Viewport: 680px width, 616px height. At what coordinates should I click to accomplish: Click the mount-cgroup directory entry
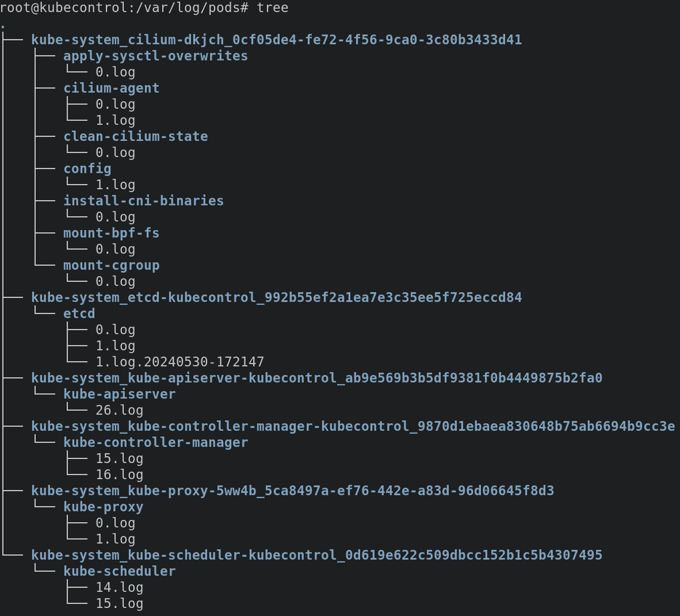coord(111,265)
